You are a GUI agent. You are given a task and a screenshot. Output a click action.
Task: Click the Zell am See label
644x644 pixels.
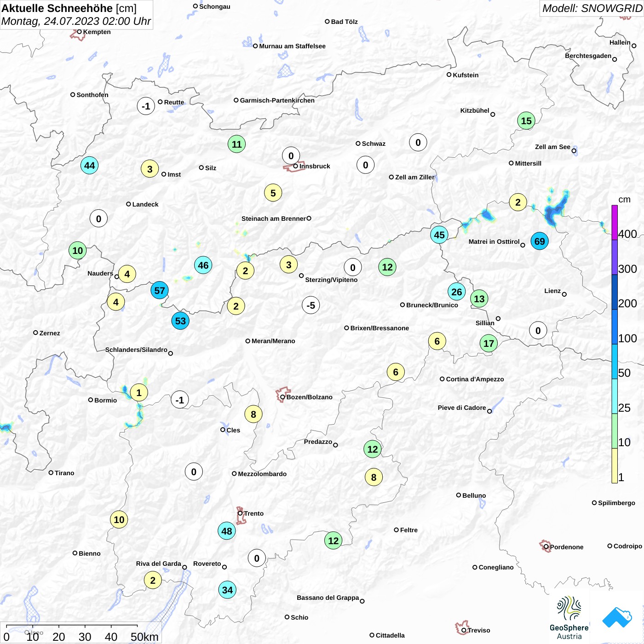pos(552,147)
